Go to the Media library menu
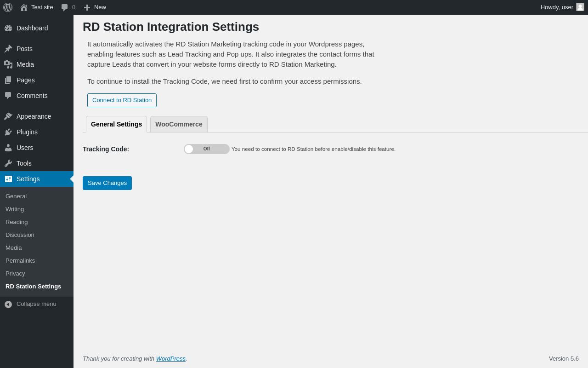The height and width of the screenshot is (368, 588). tap(37, 64)
